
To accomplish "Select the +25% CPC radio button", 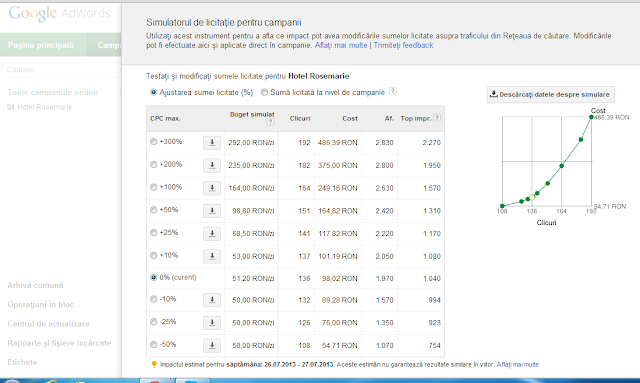I will click(x=153, y=233).
